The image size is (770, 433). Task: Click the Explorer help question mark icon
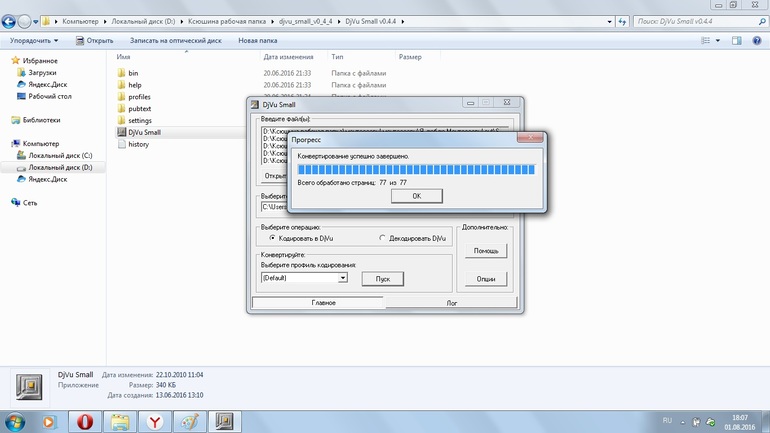click(x=757, y=41)
